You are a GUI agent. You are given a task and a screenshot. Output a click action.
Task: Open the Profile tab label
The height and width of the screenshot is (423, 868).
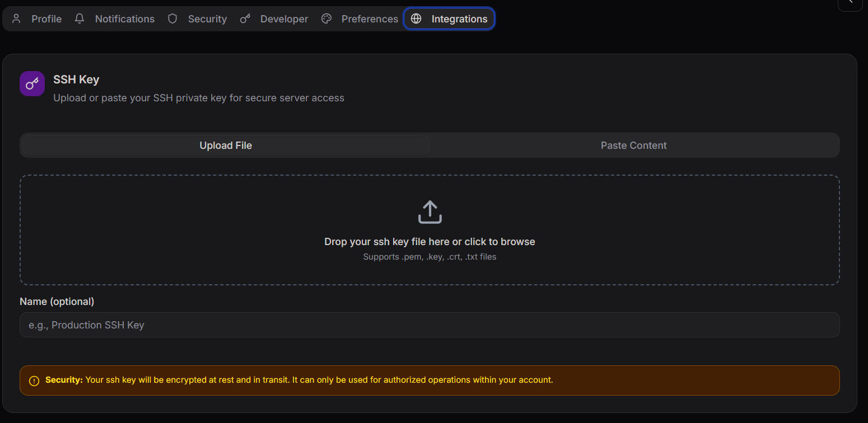coord(46,19)
